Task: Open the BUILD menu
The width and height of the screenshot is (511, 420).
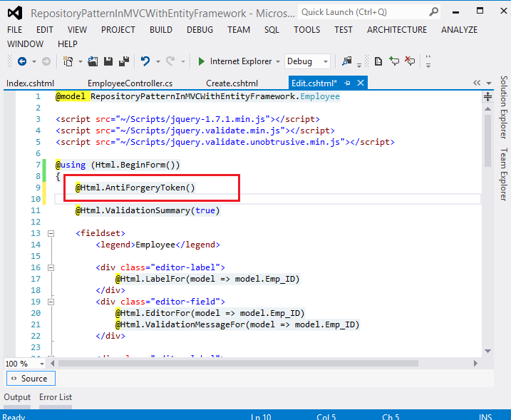Action: (161, 30)
